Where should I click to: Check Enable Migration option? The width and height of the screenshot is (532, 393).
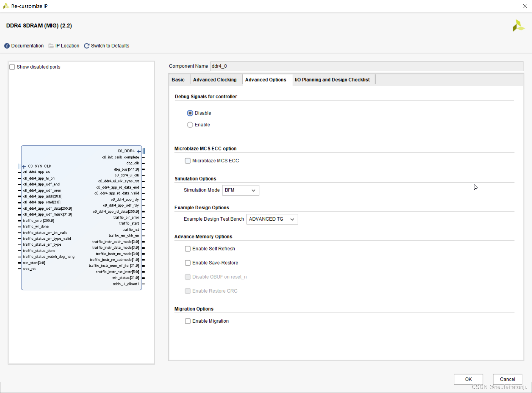coord(188,321)
